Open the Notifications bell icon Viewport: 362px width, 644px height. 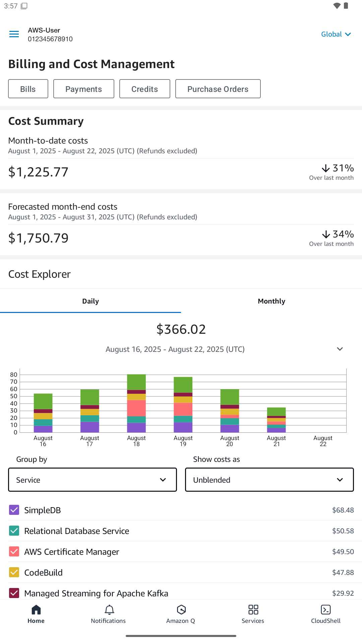click(x=109, y=610)
